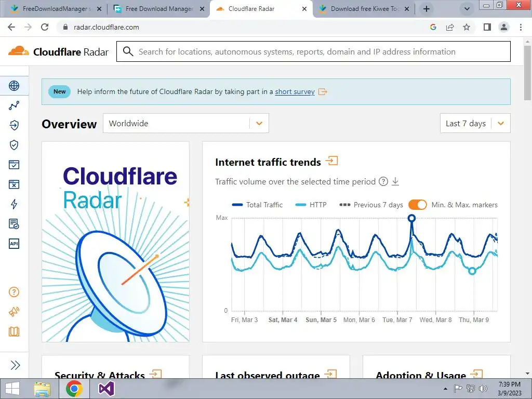Click the Cloudflare Radar logo

point(58,51)
